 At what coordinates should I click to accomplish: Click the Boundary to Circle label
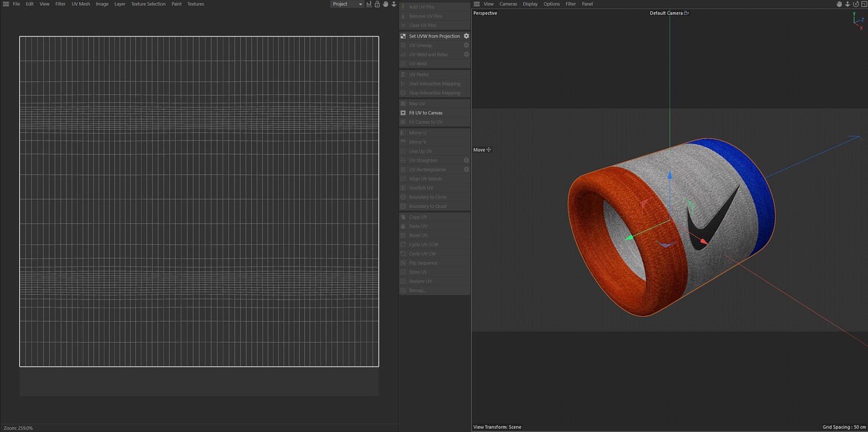[x=428, y=197]
